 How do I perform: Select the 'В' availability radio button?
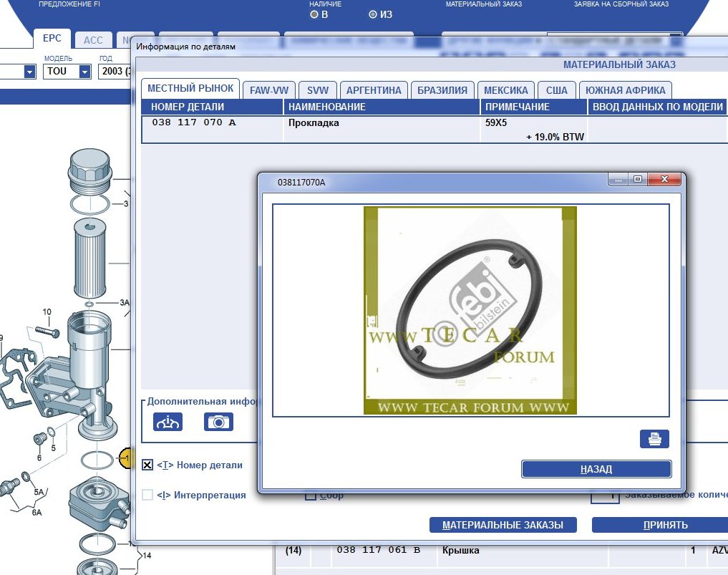[x=314, y=14]
